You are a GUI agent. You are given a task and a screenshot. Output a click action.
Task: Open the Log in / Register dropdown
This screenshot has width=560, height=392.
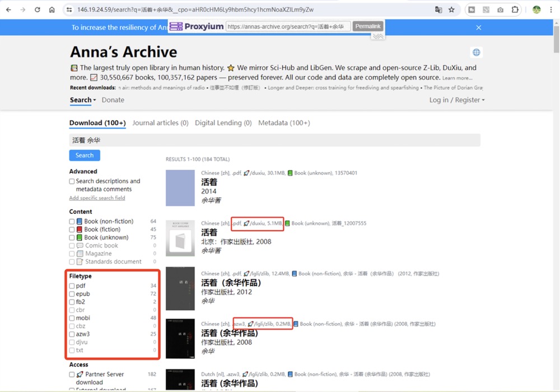click(457, 100)
